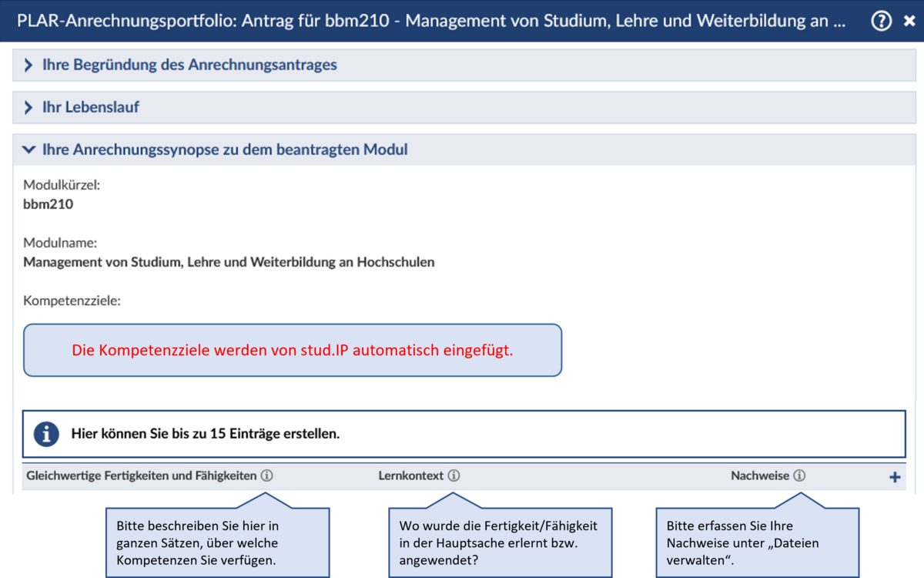The height and width of the screenshot is (578, 924).
Task: Click the red Kompetenzziele placeholder box
Action: pos(292,351)
